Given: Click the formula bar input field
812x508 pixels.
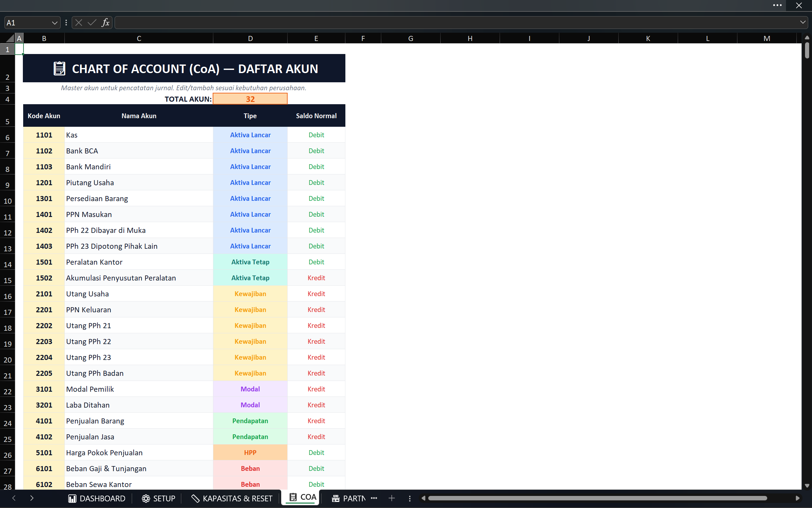Looking at the screenshot, I should 456,23.
